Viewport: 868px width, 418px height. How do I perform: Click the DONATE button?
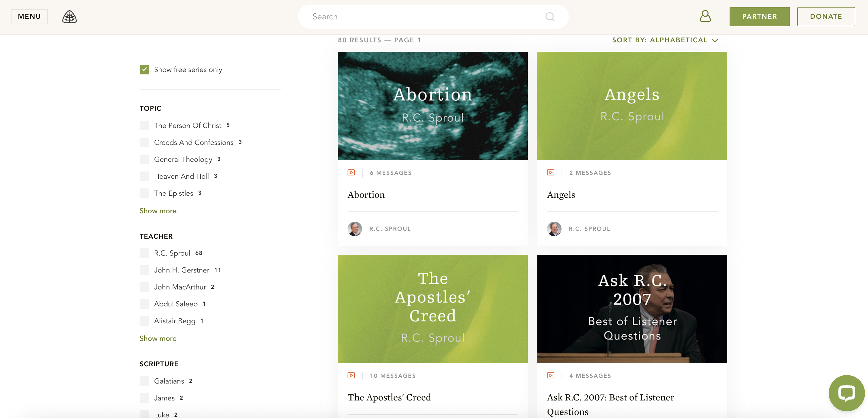coord(826,17)
